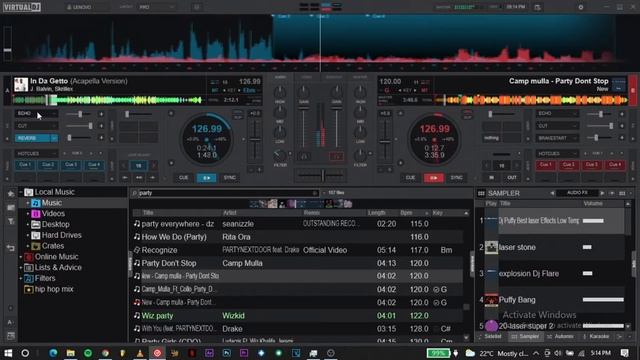Image resolution: width=640 pixels, height=360 pixels.
Task: Select the Desktop folder
Action: coord(56,224)
